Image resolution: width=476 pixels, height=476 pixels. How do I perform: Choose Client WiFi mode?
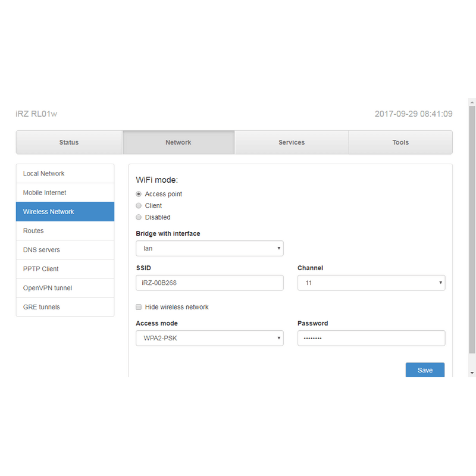point(139,206)
